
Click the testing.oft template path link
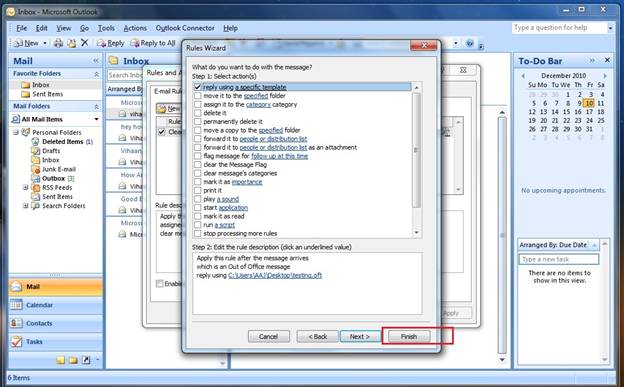tap(275, 275)
